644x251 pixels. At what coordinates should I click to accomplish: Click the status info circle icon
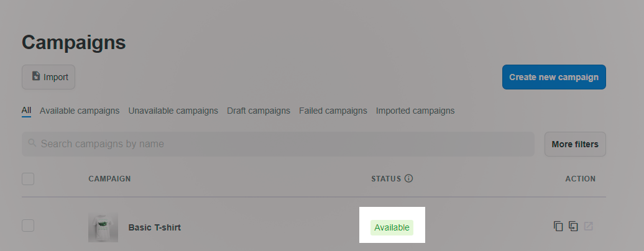(x=408, y=178)
